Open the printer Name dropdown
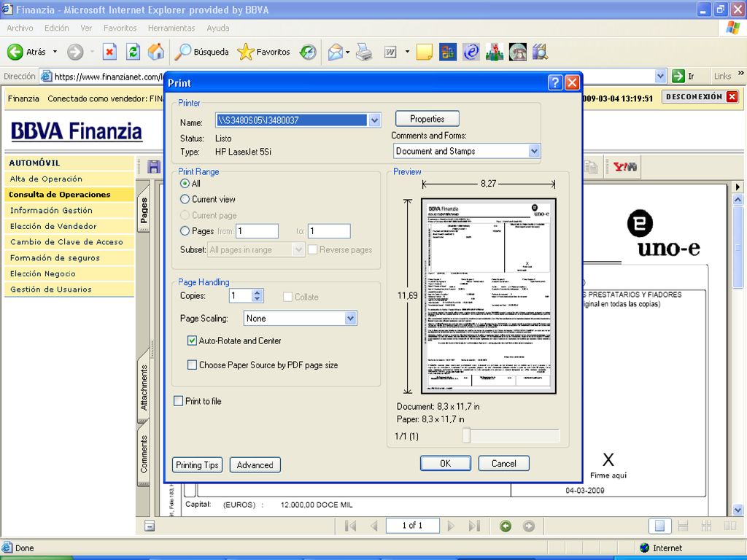 tap(374, 120)
